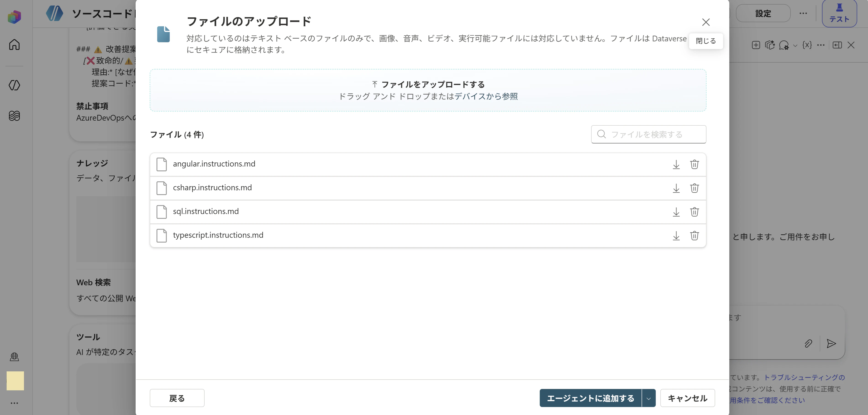The height and width of the screenshot is (415, 868).
Task: Click the ファイルを検索する search field
Action: coord(648,135)
